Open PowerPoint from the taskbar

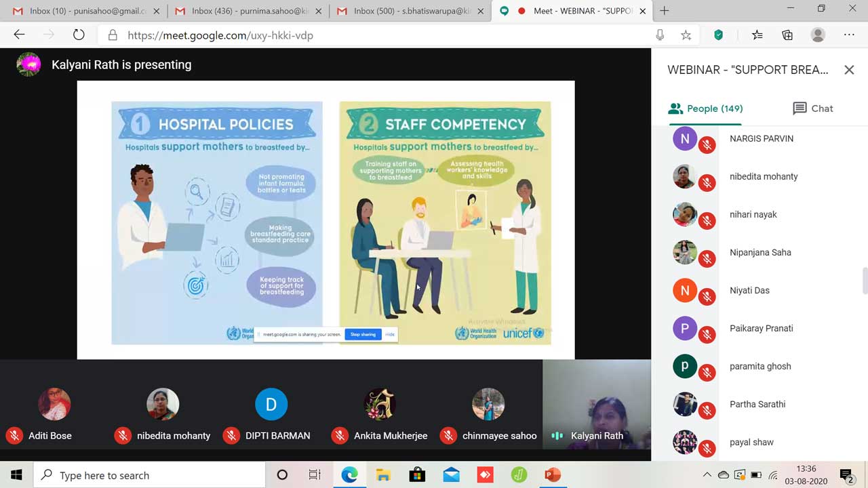coord(553,475)
